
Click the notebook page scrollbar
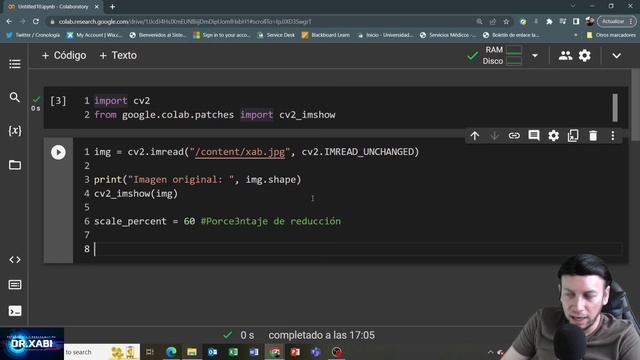(x=636, y=105)
